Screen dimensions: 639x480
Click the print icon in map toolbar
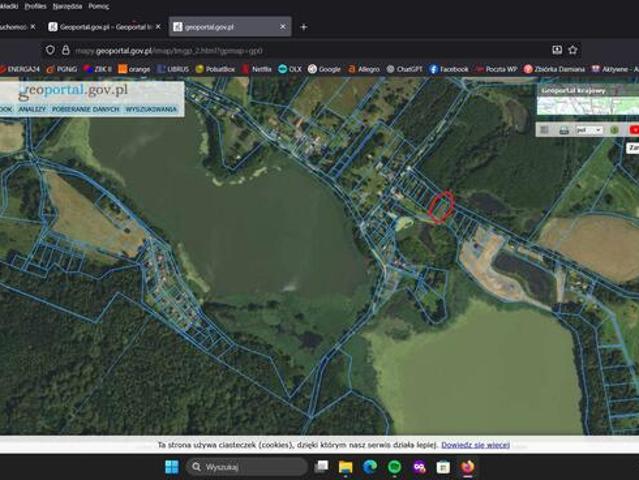coord(564,130)
